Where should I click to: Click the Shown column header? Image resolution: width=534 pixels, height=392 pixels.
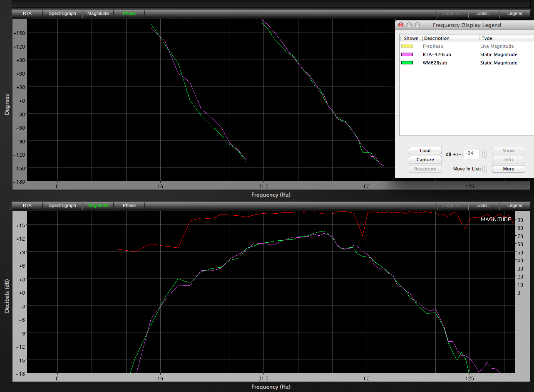(x=411, y=38)
